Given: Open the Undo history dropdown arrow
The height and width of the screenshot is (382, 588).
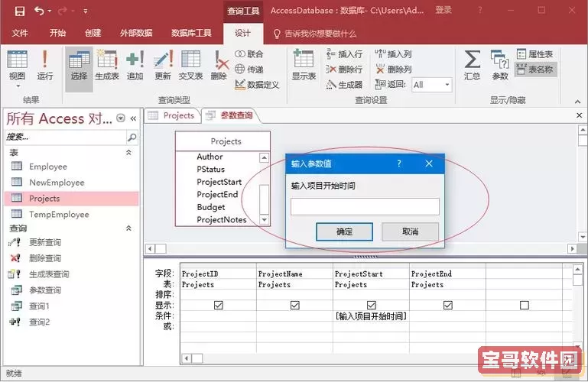Looking at the screenshot, I should (50, 11).
